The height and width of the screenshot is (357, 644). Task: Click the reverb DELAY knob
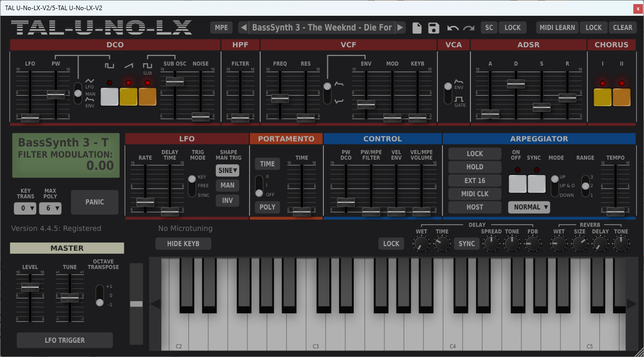coord(600,245)
